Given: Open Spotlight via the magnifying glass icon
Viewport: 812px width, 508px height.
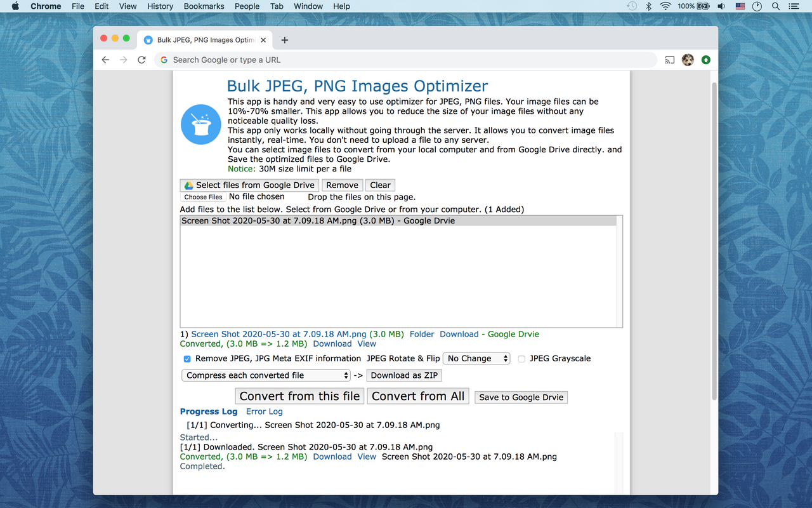Looking at the screenshot, I should point(775,6).
